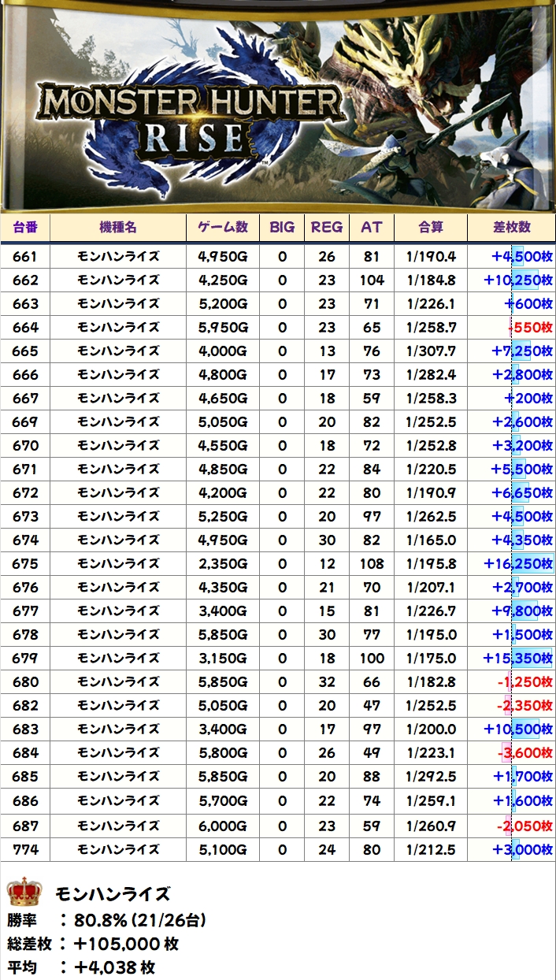Viewport: 556px width, 980px height.
Task: Click the REG count 32 in row 680
Action: (327, 681)
